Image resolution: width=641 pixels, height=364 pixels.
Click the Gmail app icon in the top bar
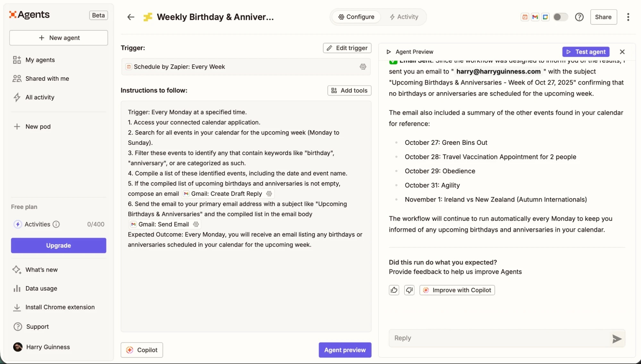(x=535, y=17)
